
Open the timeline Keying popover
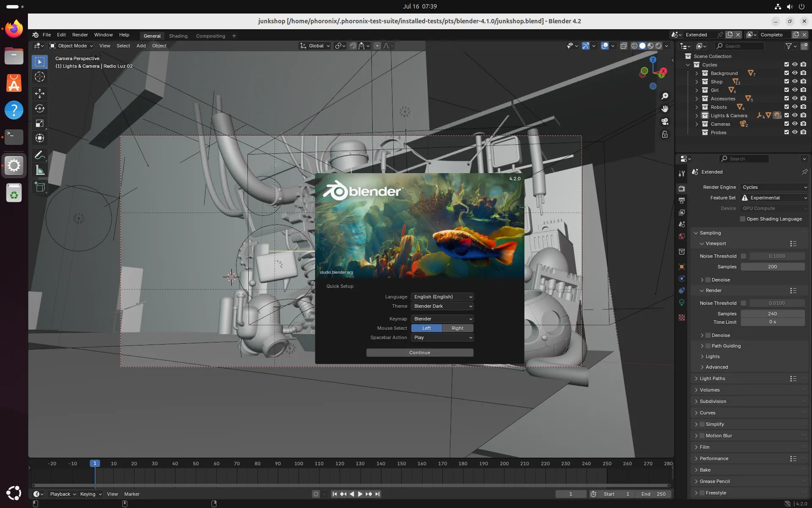tap(91, 494)
